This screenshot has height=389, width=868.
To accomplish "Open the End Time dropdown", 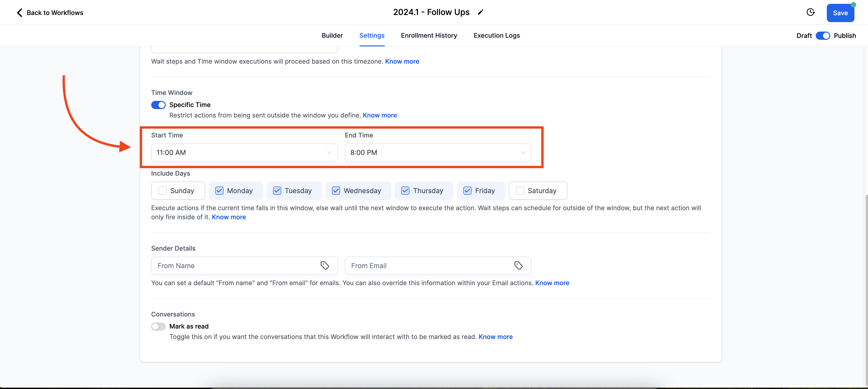I will pos(438,152).
